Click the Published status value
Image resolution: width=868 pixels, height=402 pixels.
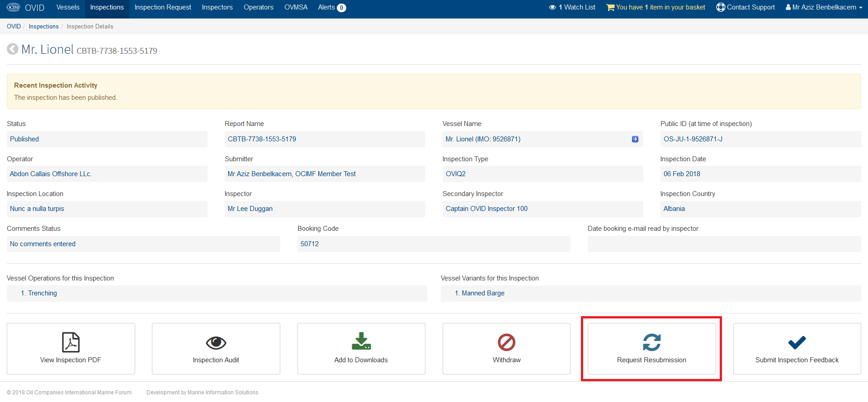click(107, 139)
